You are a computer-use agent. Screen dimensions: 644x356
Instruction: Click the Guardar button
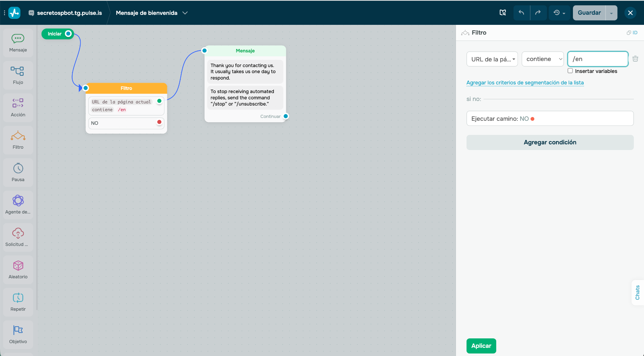[x=589, y=13]
